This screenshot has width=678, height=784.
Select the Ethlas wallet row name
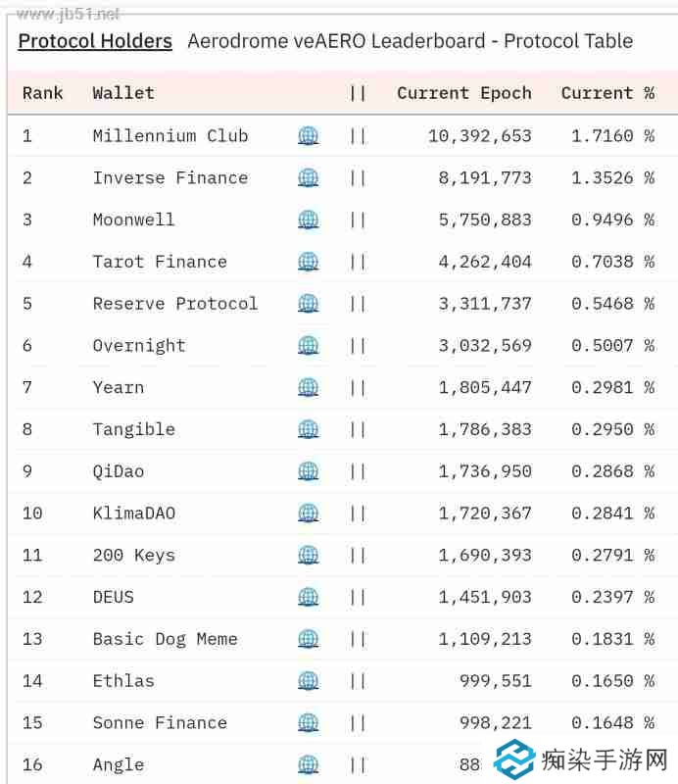[x=123, y=681]
